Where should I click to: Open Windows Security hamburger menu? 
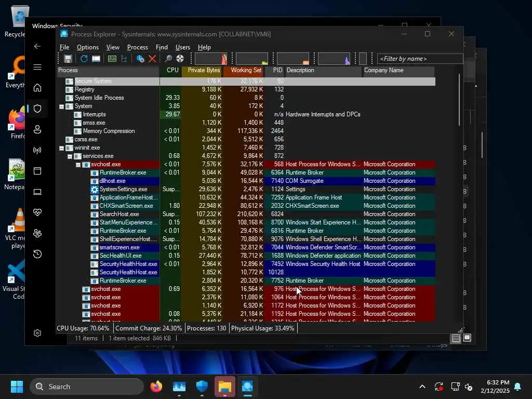[x=37, y=67]
